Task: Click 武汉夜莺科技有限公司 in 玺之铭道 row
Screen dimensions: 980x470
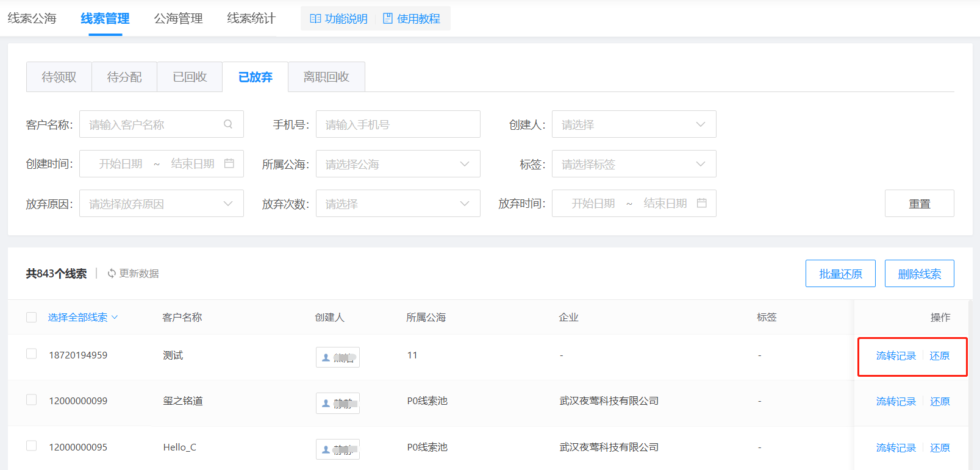Action: (x=609, y=401)
